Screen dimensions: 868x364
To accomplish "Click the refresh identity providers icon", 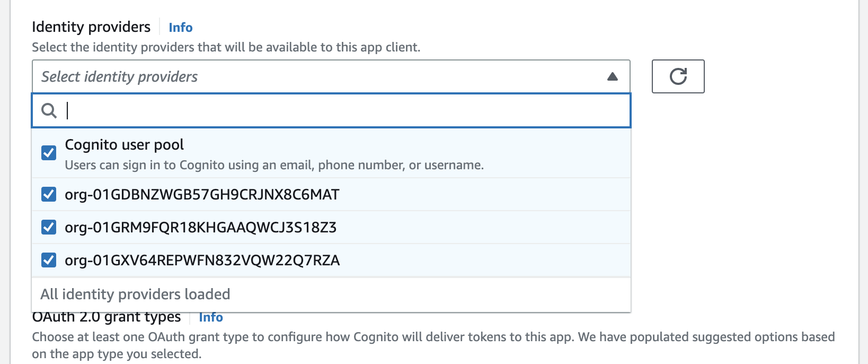I will tap(678, 76).
